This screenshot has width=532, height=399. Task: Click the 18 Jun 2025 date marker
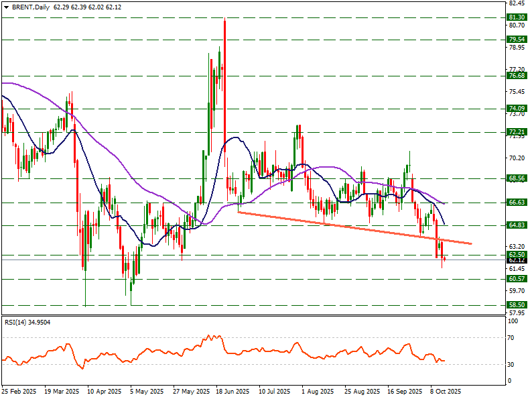tap(232, 390)
